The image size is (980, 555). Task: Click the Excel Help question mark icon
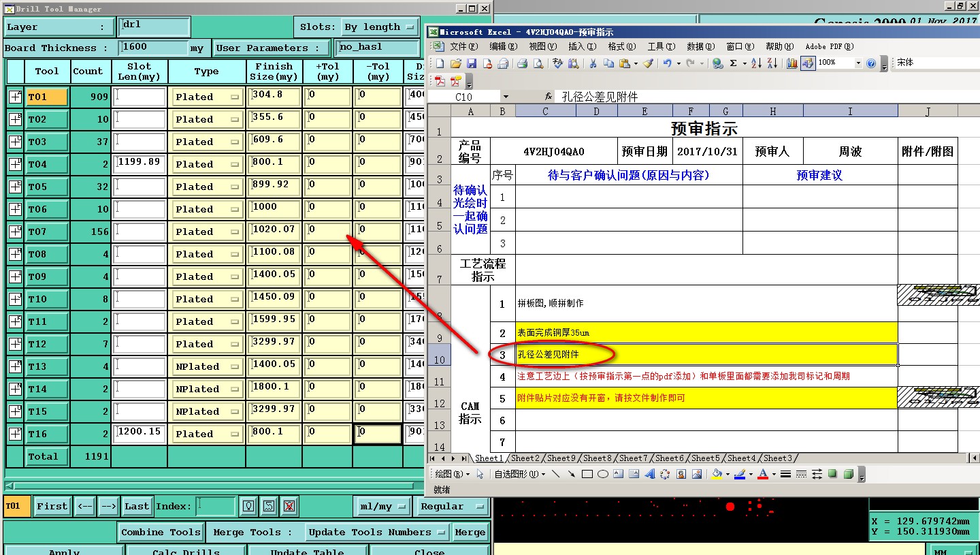pos(871,63)
